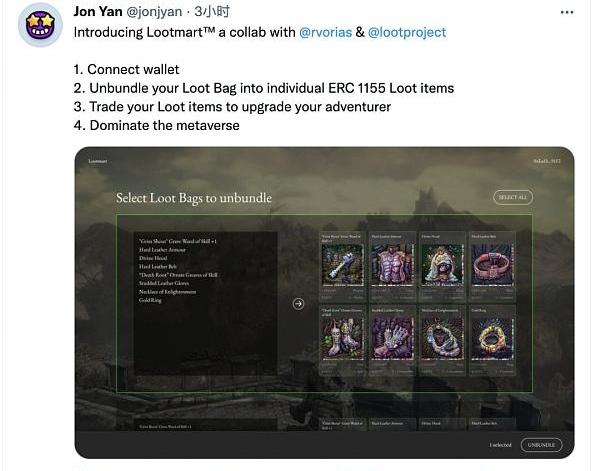Open the @lootproject mention link
600x471 pixels.
407,32
